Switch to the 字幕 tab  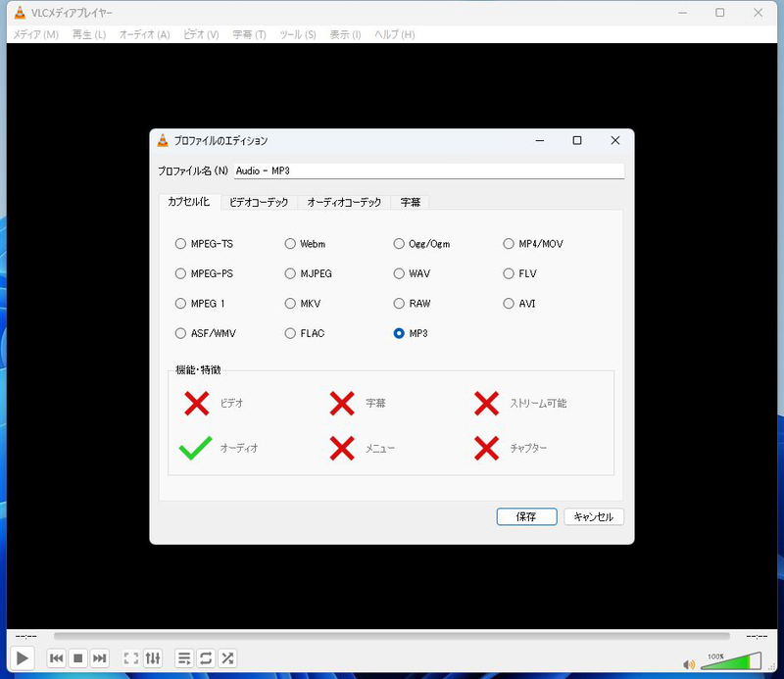[x=410, y=202]
